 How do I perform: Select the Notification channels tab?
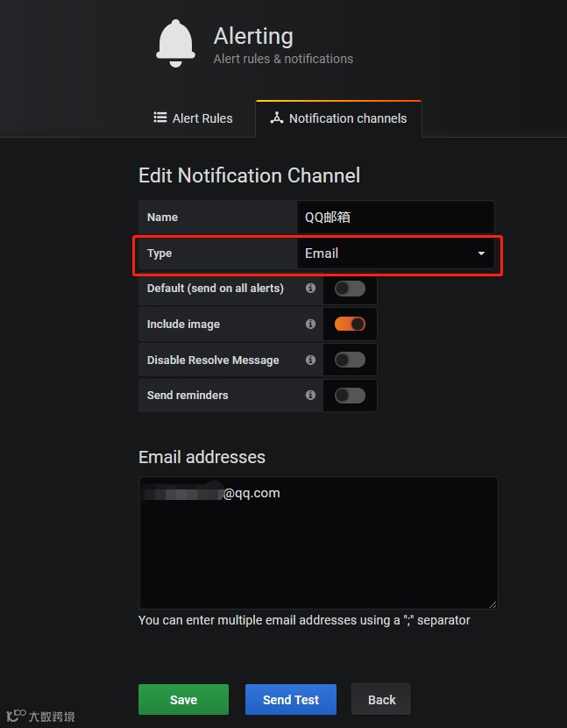tap(338, 118)
